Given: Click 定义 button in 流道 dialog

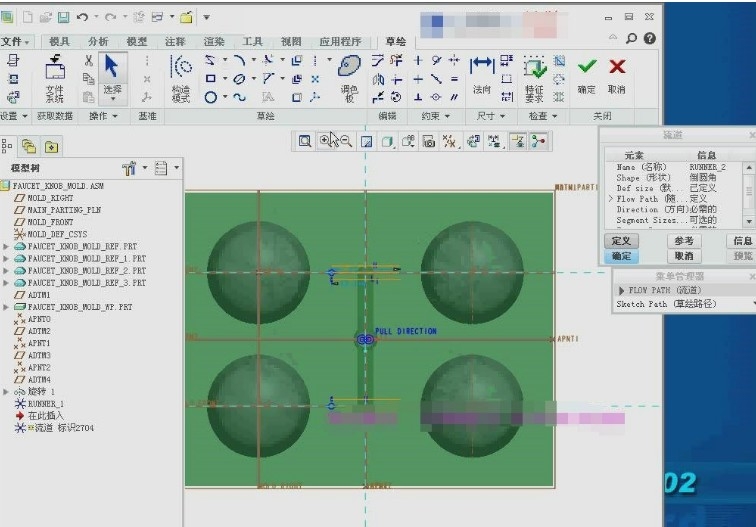Looking at the screenshot, I should pyautogui.click(x=621, y=241).
